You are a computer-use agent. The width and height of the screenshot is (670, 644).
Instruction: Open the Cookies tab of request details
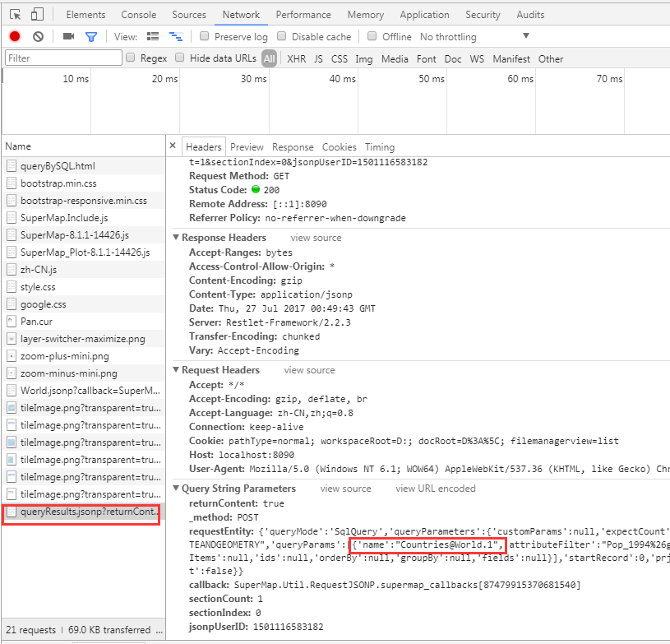tap(340, 147)
